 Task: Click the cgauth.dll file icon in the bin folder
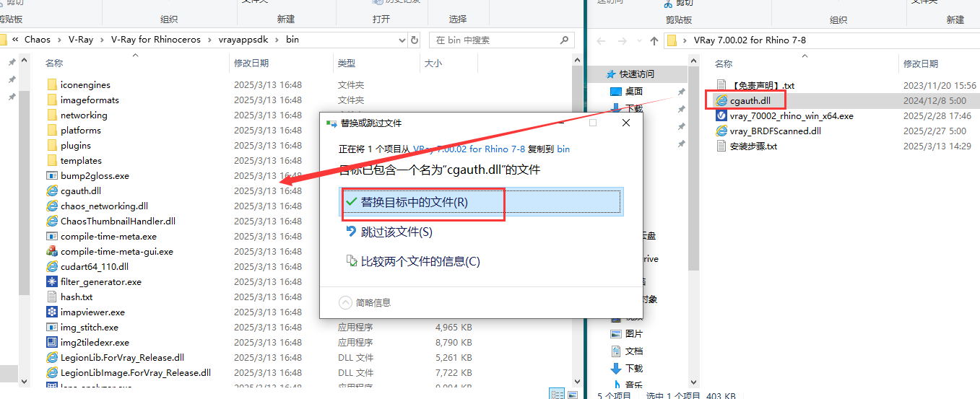[52, 191]
